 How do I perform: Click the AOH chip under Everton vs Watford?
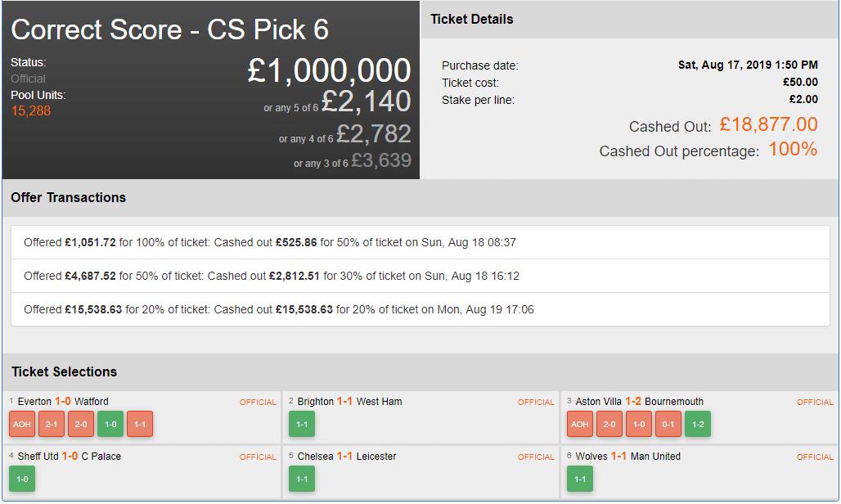(x=22, y=424)
